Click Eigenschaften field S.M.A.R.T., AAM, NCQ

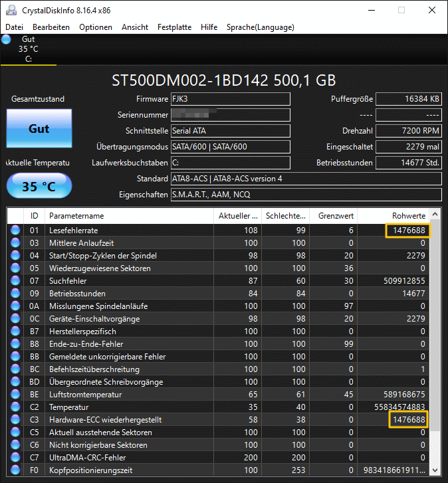tap(306, 195)
